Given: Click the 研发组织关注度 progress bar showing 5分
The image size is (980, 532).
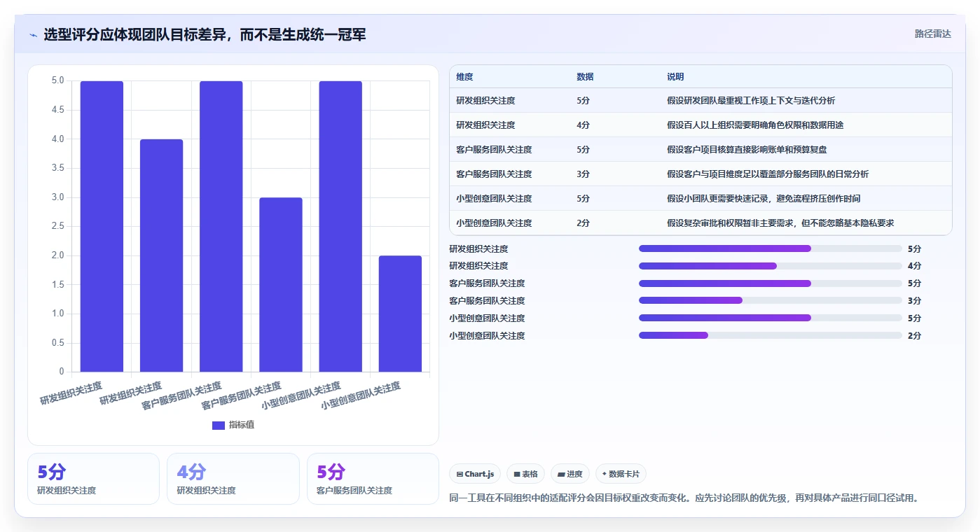Looking at the screenshot, I should click(x=770, y=248).
